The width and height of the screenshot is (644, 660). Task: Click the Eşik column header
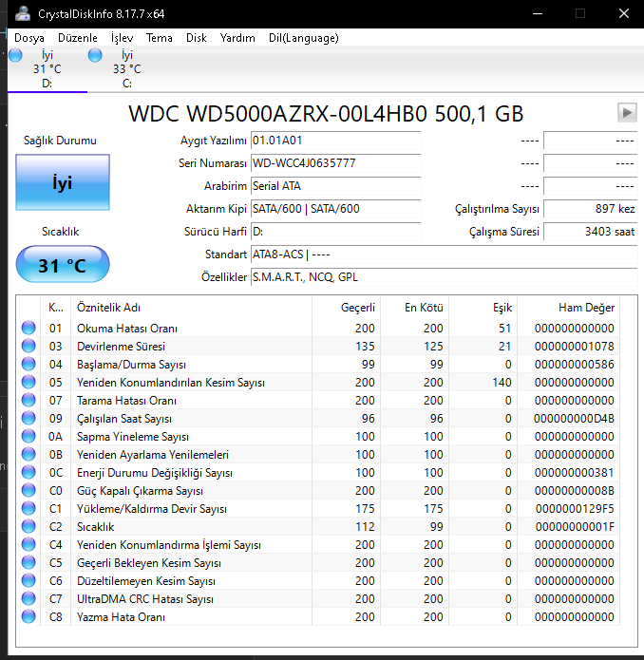(x=483, y=308)
